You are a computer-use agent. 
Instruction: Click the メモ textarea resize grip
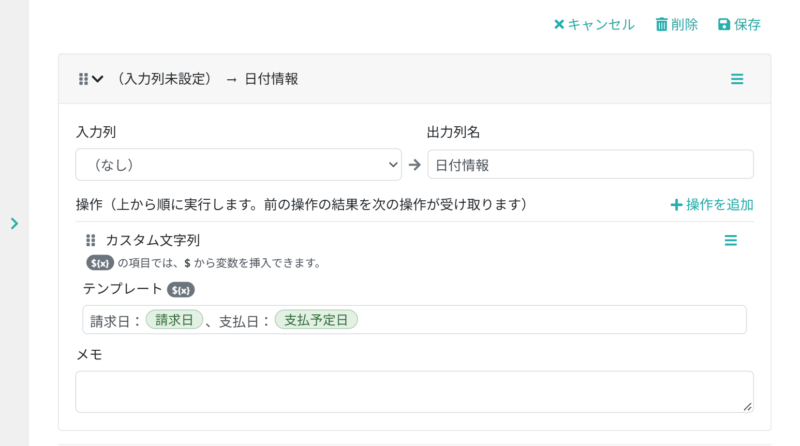coord(747,407)
